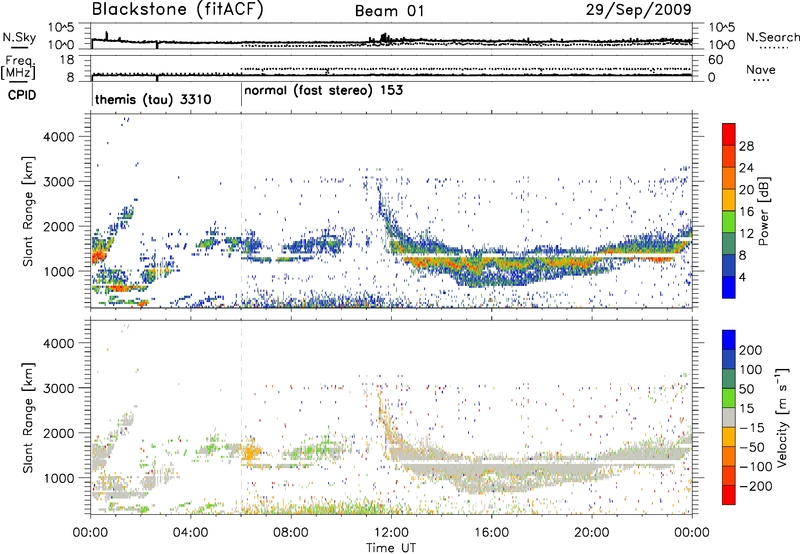Click the '10^5' tick on left noise axis
Viewport: 800px width, 554px height.
[61, 27]
